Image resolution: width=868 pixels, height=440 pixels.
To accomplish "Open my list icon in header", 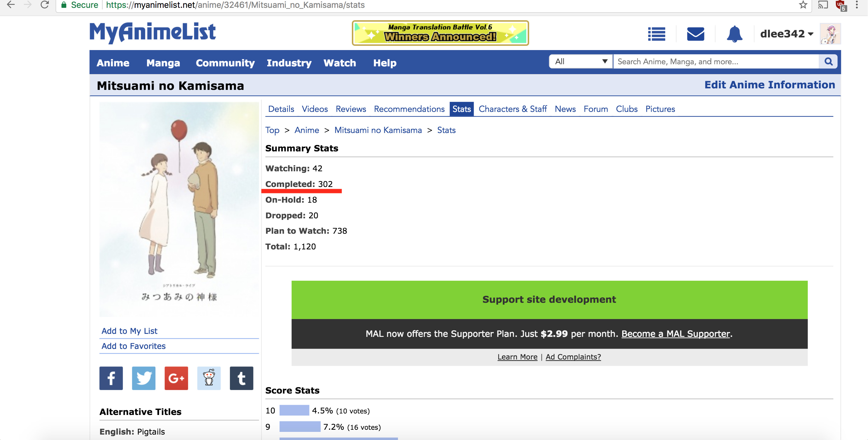I will [x=656, y=34].
